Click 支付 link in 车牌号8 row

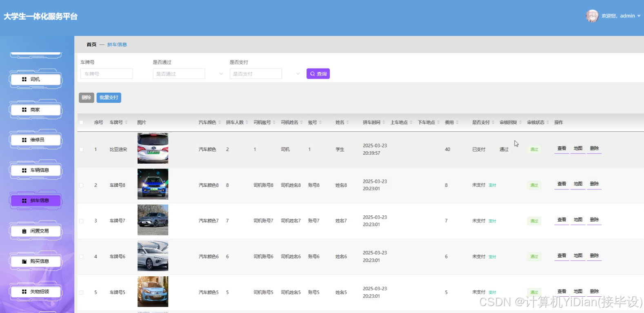coord(493,185)
